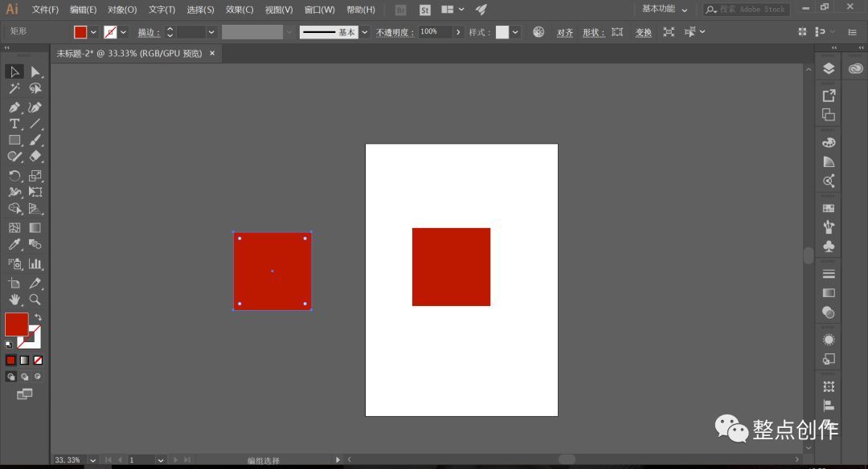The image size is (868, 469).
Task: Open the 基本功能 workspace dropdown
Action: (665, 9)
